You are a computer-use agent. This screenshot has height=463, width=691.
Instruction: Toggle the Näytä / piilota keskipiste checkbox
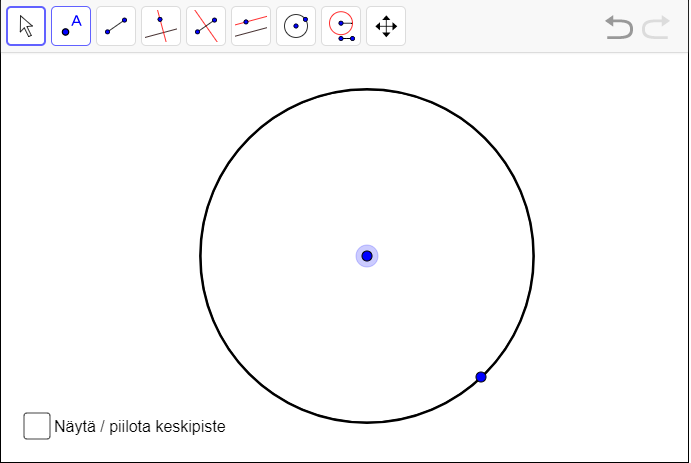point(37,426)
